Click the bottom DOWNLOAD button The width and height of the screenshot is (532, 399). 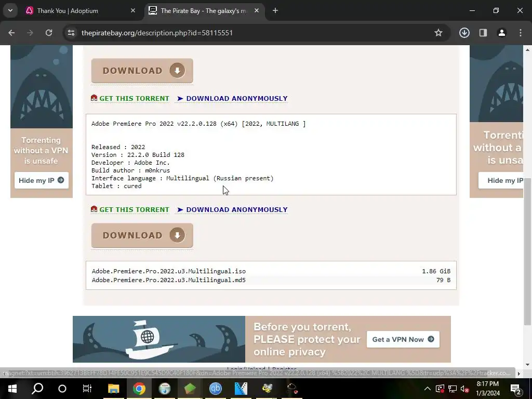pyautogui.click(x=142, y=235)
